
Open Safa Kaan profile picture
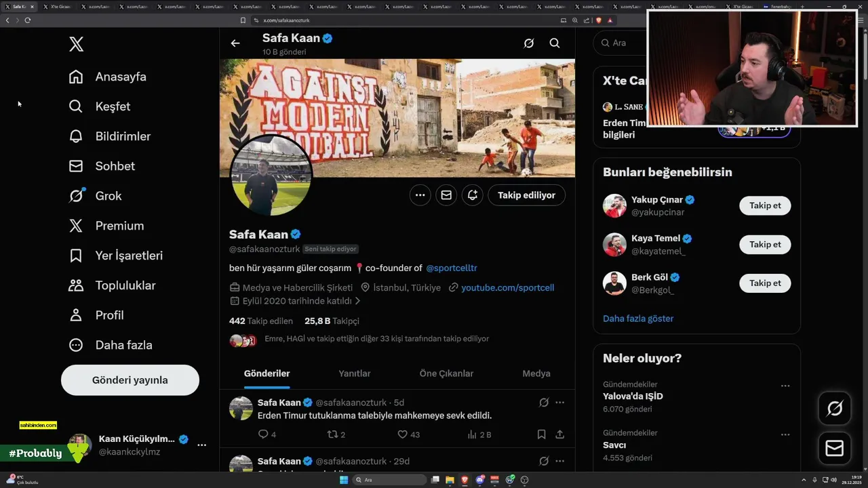click(271, 175)
